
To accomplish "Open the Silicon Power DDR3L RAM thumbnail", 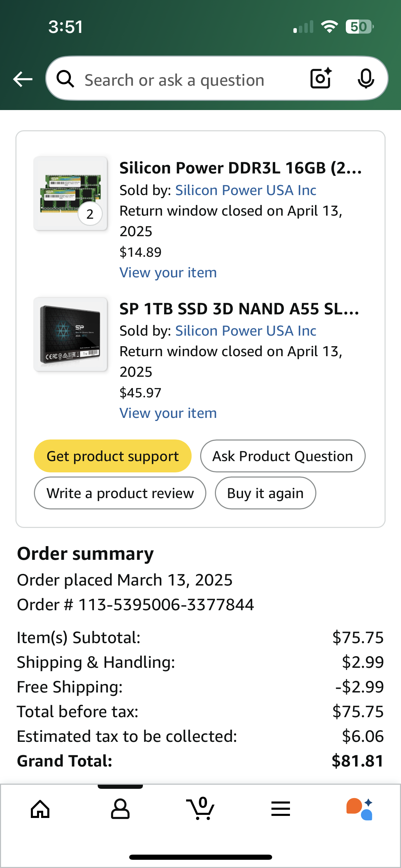I will pyautogui.click(x=70, y=193).
